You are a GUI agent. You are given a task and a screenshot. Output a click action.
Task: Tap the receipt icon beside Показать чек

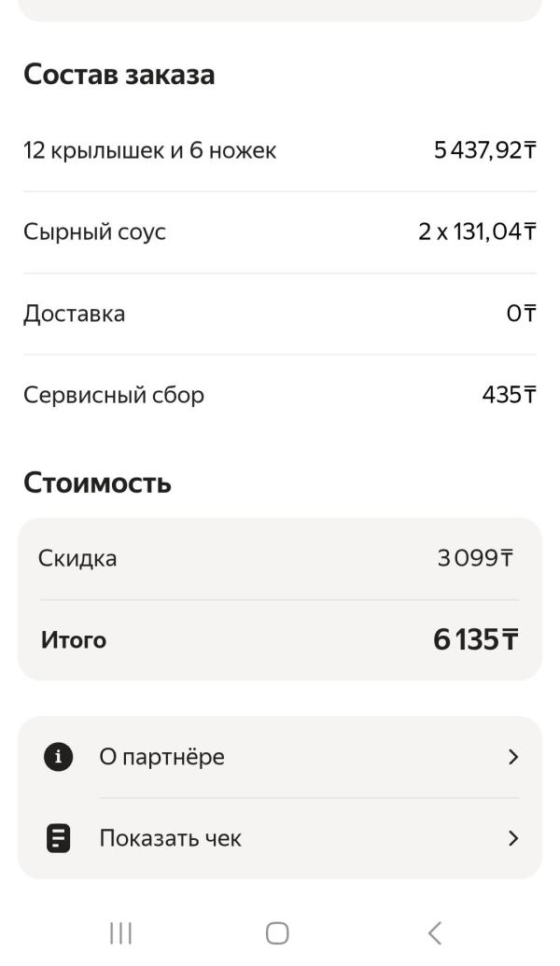coord(59,838)
